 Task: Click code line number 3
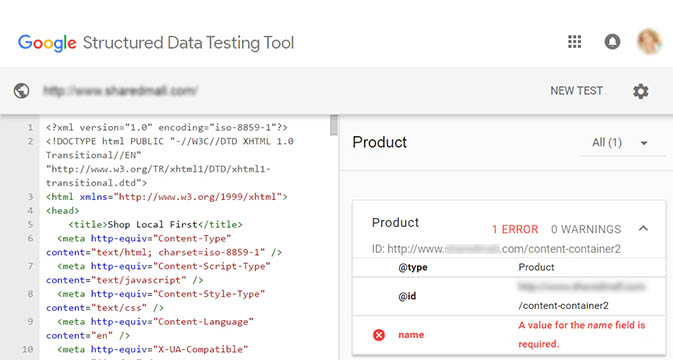[30, 197]
